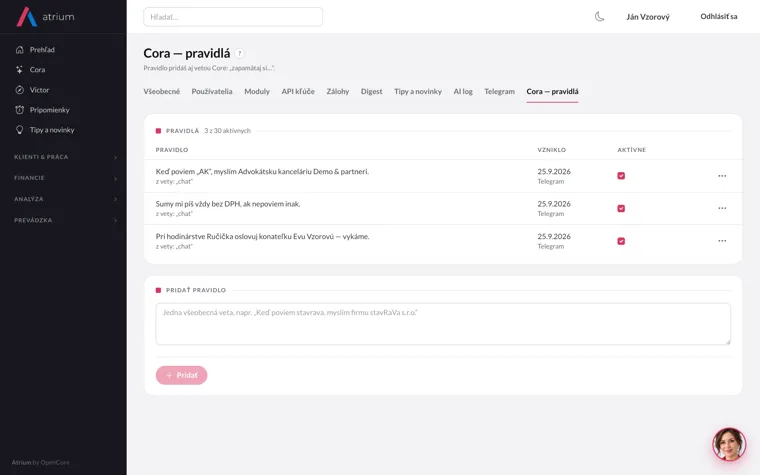This screenshot has width=760, height=475.
Task: Expand the Financie sidebar section
Action: 65,178
